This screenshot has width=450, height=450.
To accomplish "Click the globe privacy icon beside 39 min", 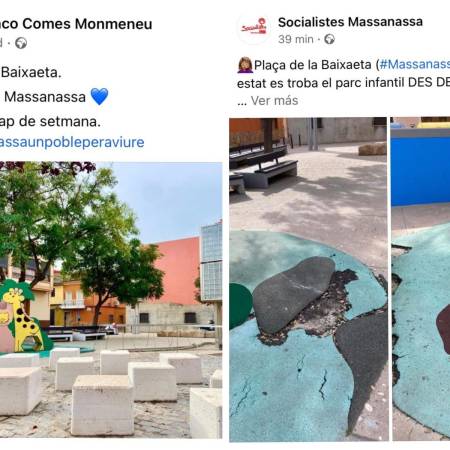I will click(x=329, y=39).
